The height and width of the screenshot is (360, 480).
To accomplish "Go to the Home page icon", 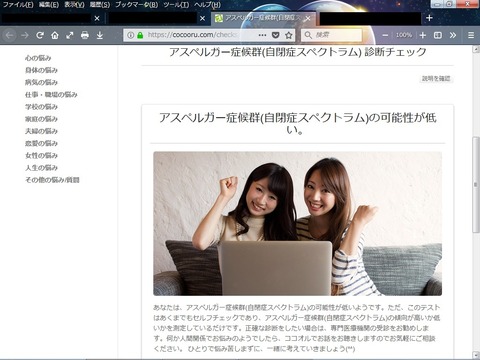I will click(x=55, y=35).
